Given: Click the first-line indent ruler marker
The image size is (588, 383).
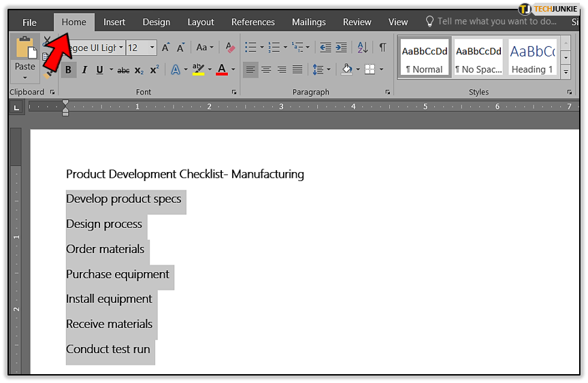Looking at the screenshot, I should click(65, 103).
